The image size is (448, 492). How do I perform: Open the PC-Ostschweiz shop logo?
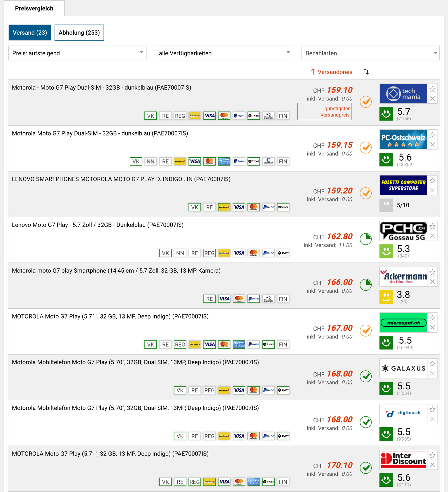[x=403, y=140]
